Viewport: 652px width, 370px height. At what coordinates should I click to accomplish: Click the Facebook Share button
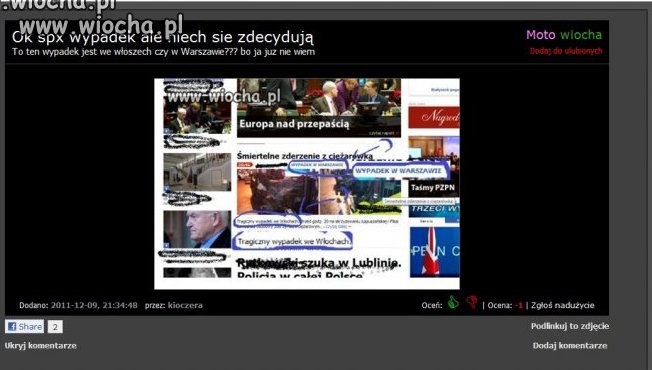tap(24, 326)
